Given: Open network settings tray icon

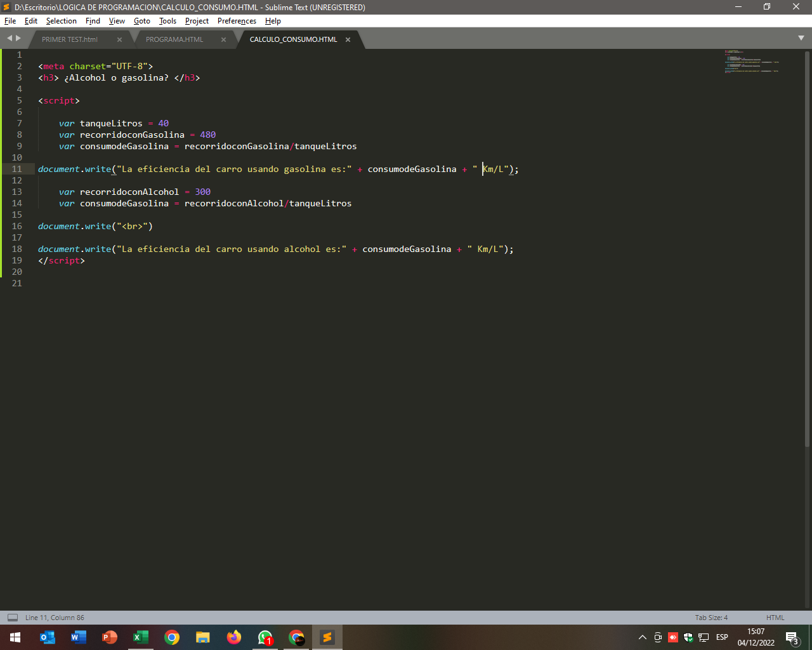Looking at the screenshot, I should 704,637.
